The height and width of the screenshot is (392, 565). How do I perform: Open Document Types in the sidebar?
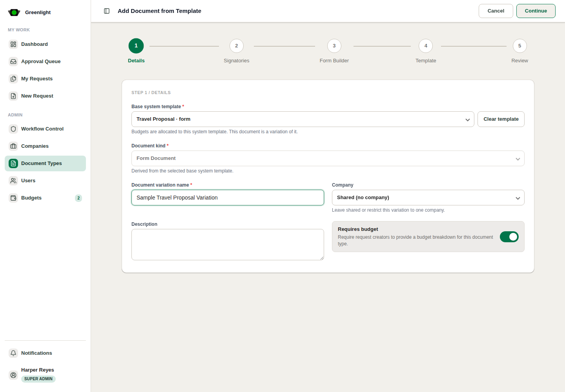45,163
